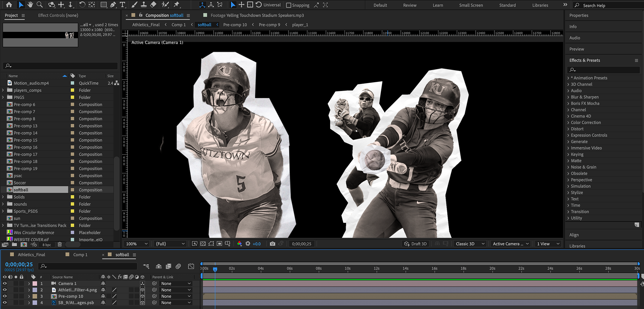The image size is (644, 309).
Task: Select the Pan Behind anchor point tool
Action: pyautogui.click(x=92, y=5)
